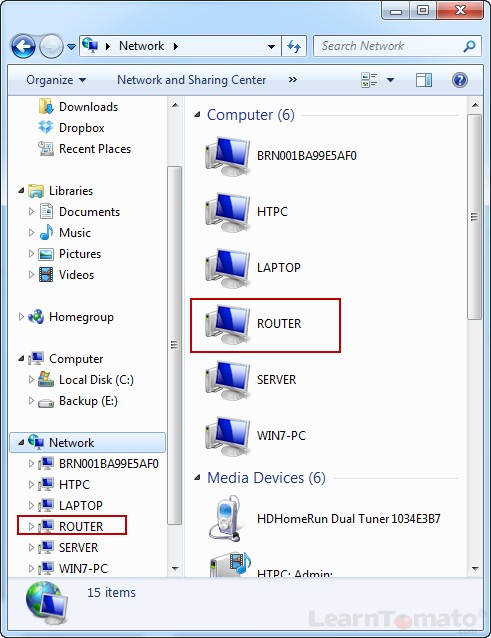Click file list scroll up arrow
The image size is (491, 638).
click(x=475, y=105)
